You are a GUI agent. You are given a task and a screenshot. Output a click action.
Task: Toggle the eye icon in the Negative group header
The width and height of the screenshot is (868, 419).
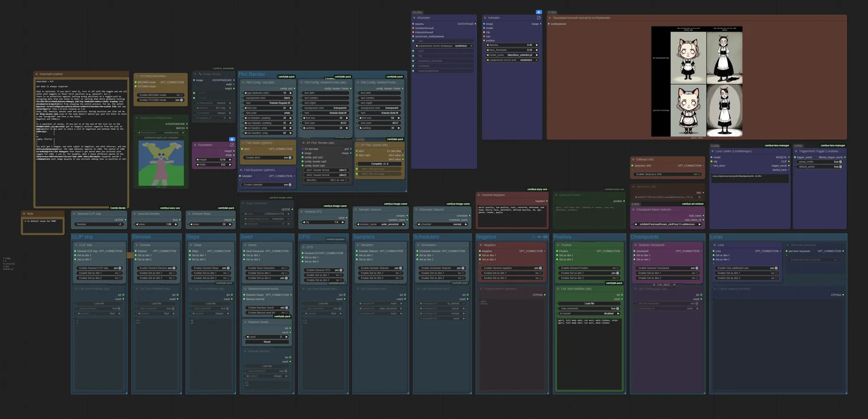[x=545, y=237]
